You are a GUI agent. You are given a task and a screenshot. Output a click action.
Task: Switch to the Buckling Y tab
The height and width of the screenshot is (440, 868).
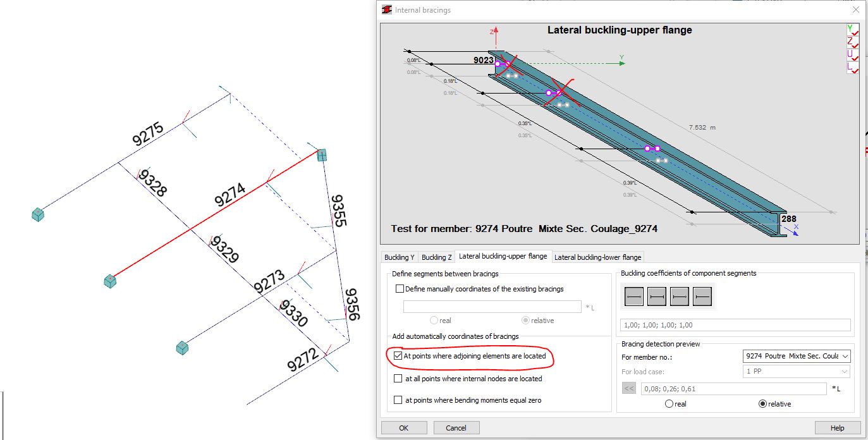399,257
